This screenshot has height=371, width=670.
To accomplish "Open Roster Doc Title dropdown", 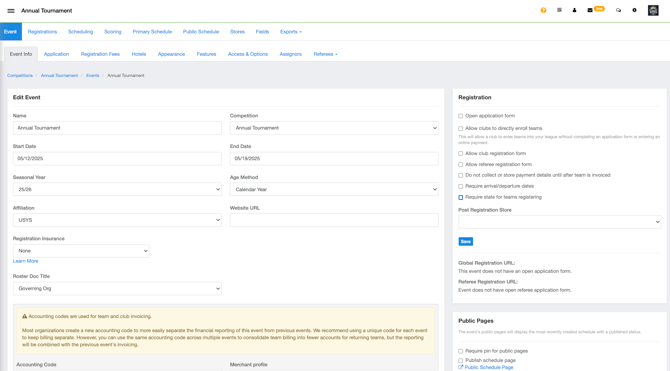I will click(x=117, y=289).
